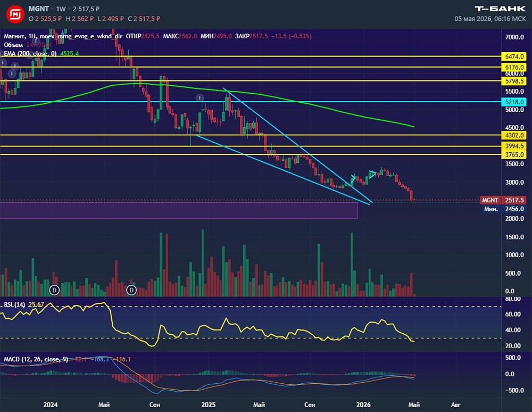Click the 2025 label on the time axis
Viewport: 532px width, 412px height.
point(209,405)
